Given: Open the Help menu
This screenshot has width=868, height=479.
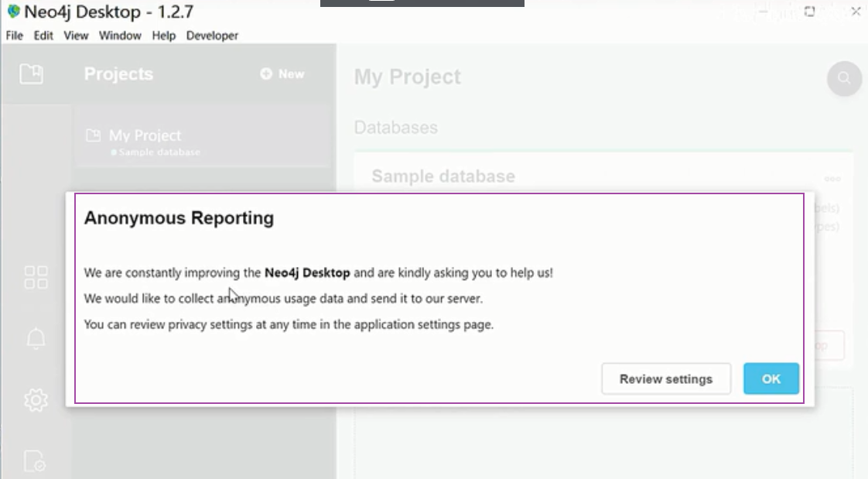Looking at the screenshot, I should [164, 35].
